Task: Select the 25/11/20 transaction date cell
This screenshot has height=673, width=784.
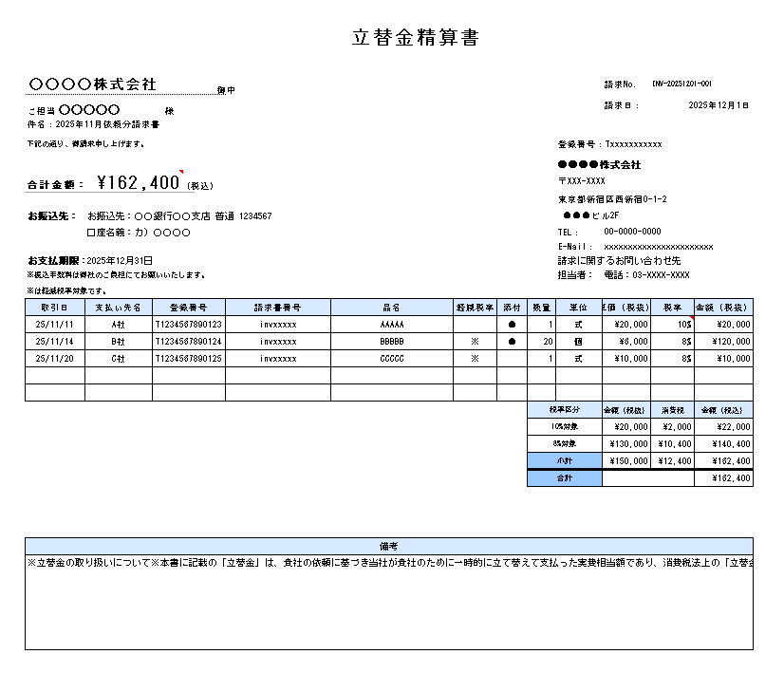Action: point(55,359)
